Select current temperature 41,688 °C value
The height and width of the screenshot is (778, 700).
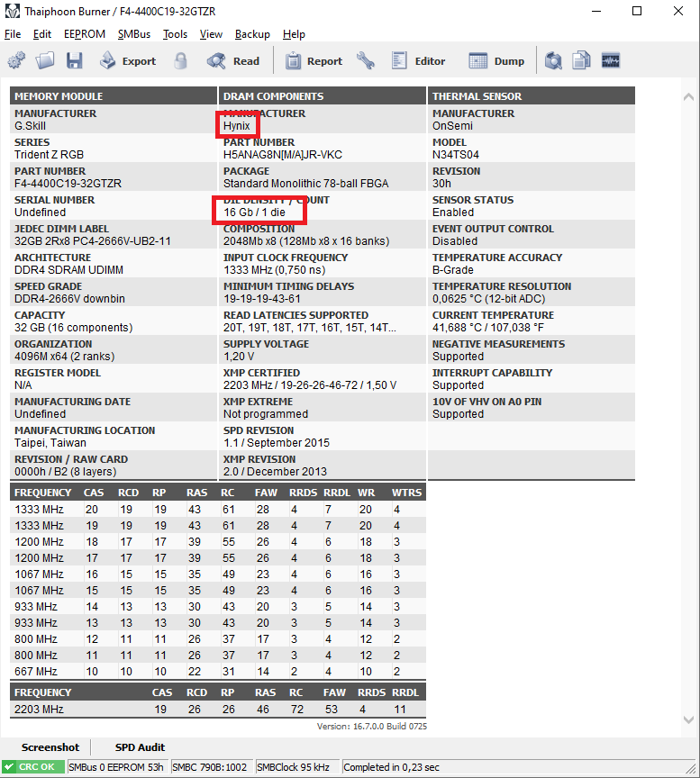tap(488, 328)
